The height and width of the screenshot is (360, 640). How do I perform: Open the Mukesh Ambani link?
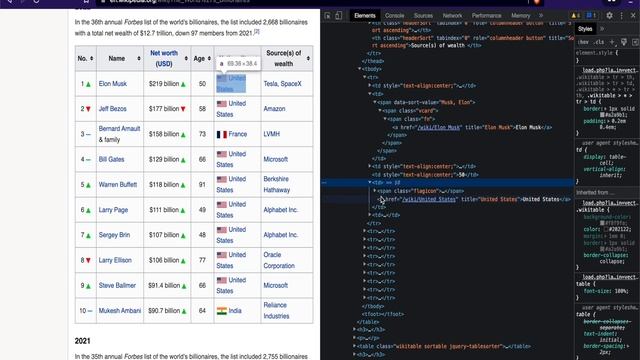tap(120, 311)
